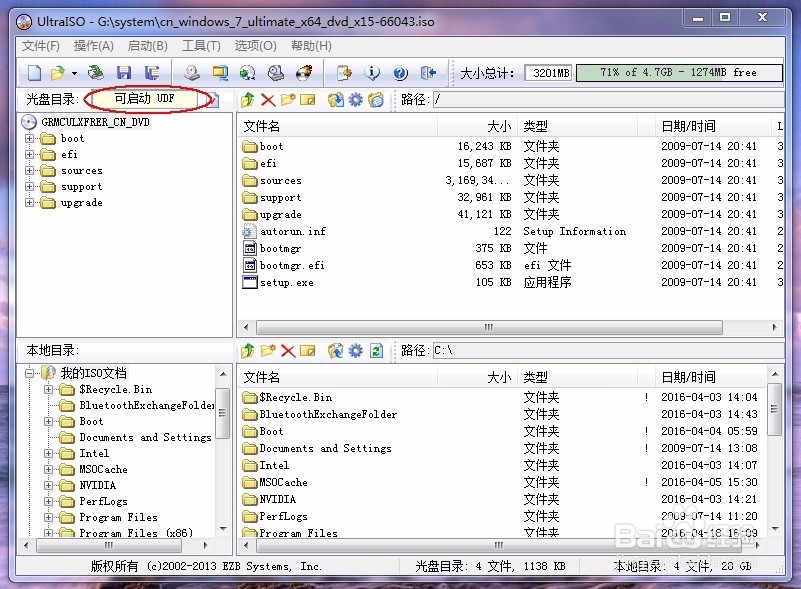
Task: Click red X Delete icon in local pane
Action: click(x=288, y=351)
